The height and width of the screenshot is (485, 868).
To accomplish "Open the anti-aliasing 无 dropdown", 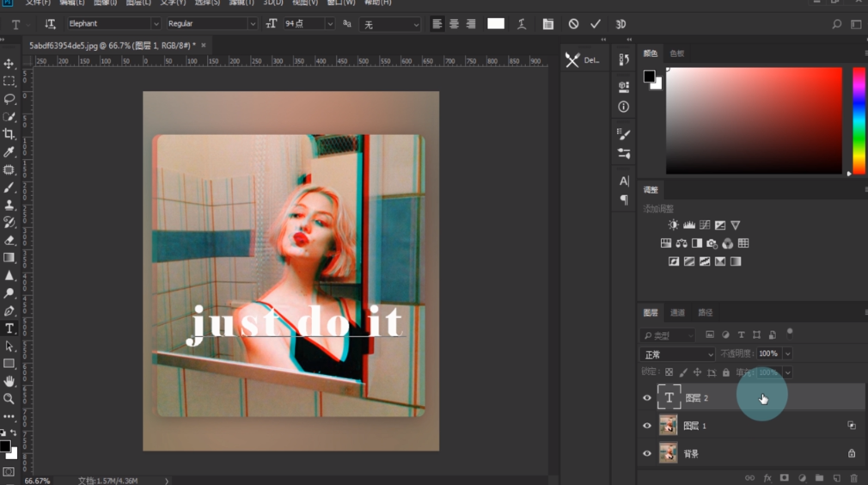I will click(x=390, y=24).
